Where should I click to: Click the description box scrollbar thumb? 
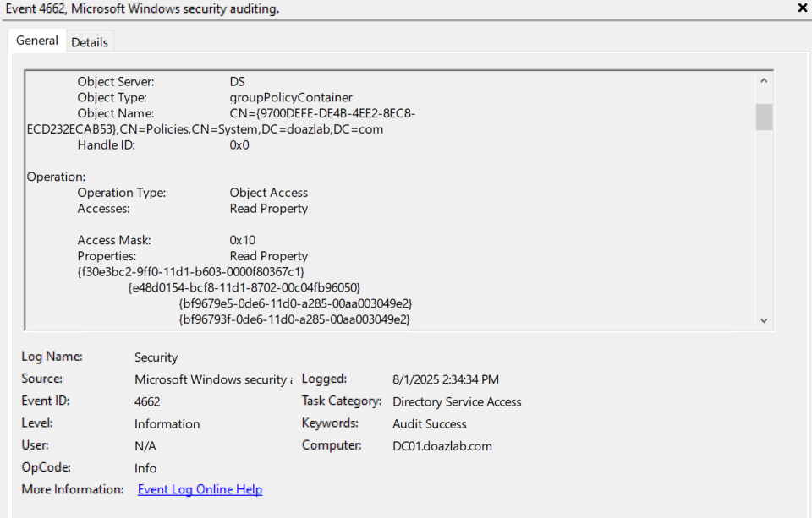tap(764, 117)
